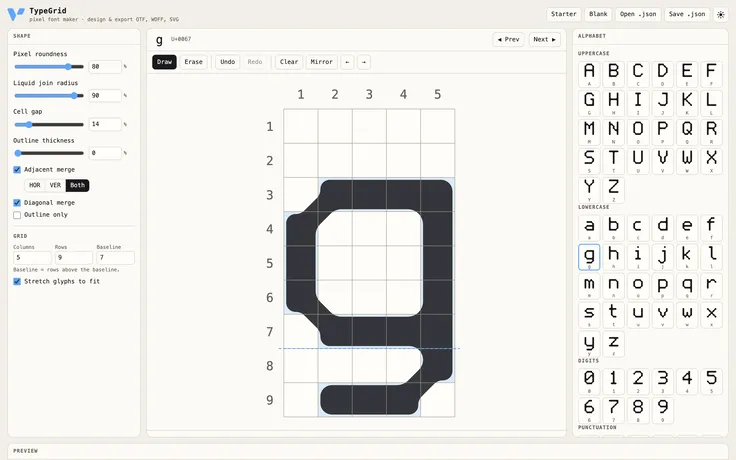Select lowercase glyph t tile
Viewport: 736px width, 460px height.
pos(613,314)
